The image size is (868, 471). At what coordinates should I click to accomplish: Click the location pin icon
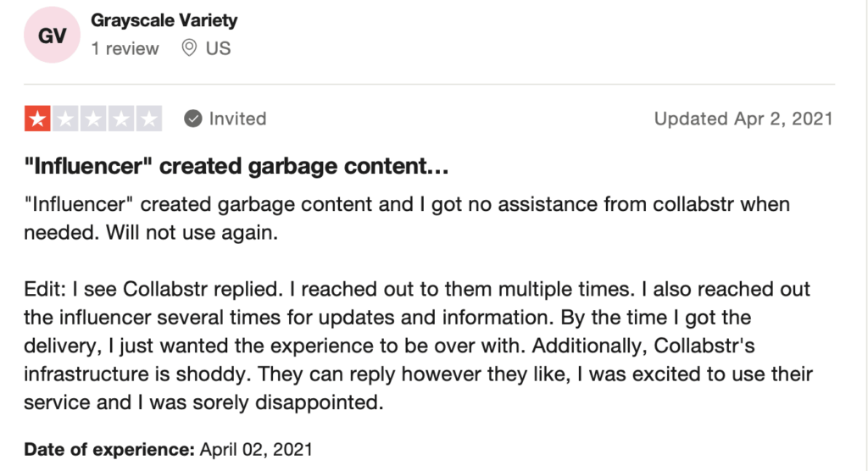[x=189, y=48]
